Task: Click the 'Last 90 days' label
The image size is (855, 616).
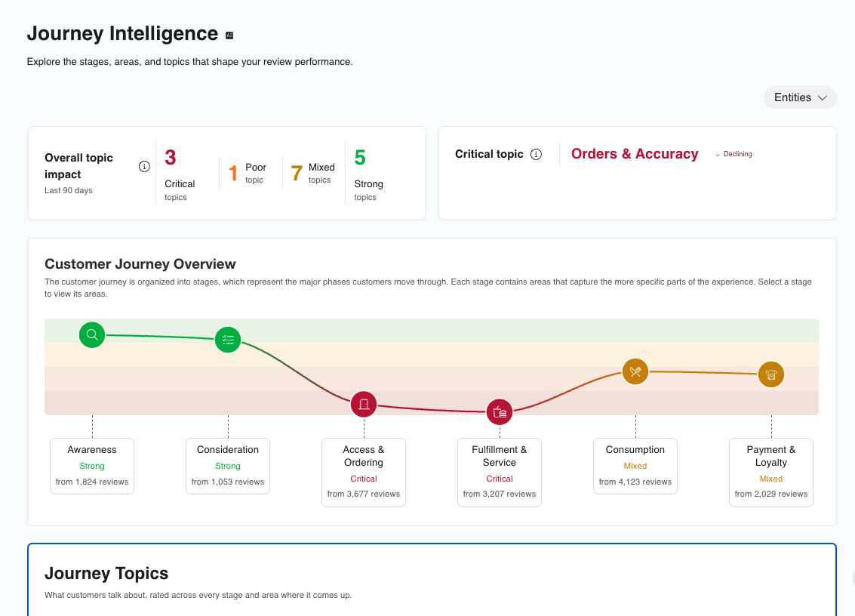Action: [x=69, y=190]
